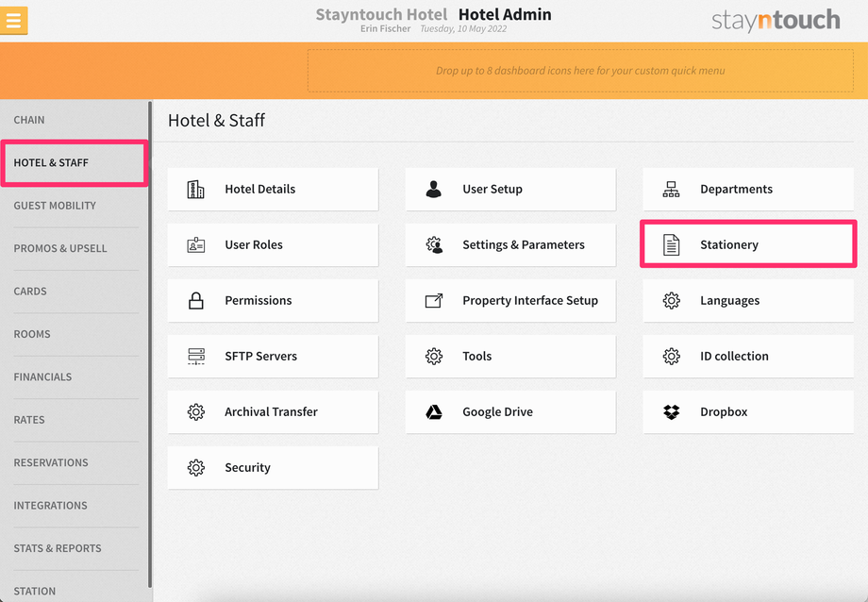
Task: Click the Hotel Admin header title
Action: tap(505, 14)
